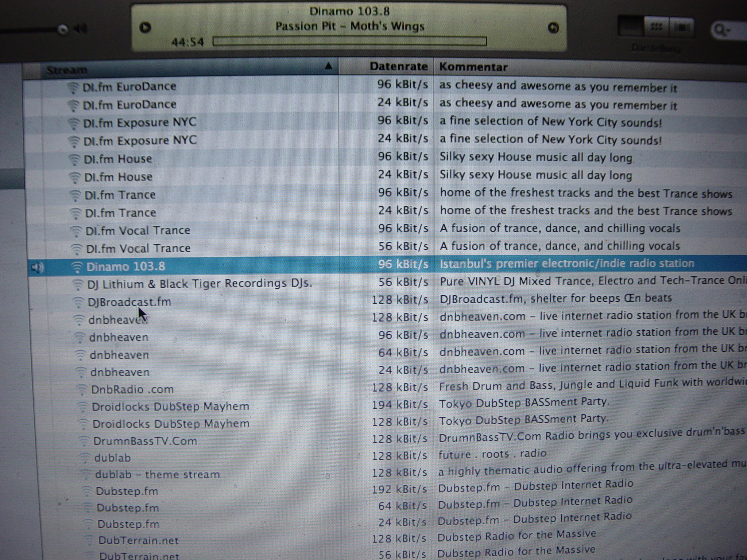The image size is (747, 560).
Task: Click the volume slider knob
Action: [63, 29]
